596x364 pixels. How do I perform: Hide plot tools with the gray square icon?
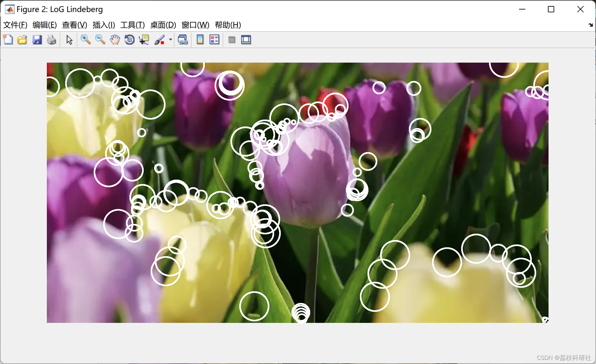(232, 40)
